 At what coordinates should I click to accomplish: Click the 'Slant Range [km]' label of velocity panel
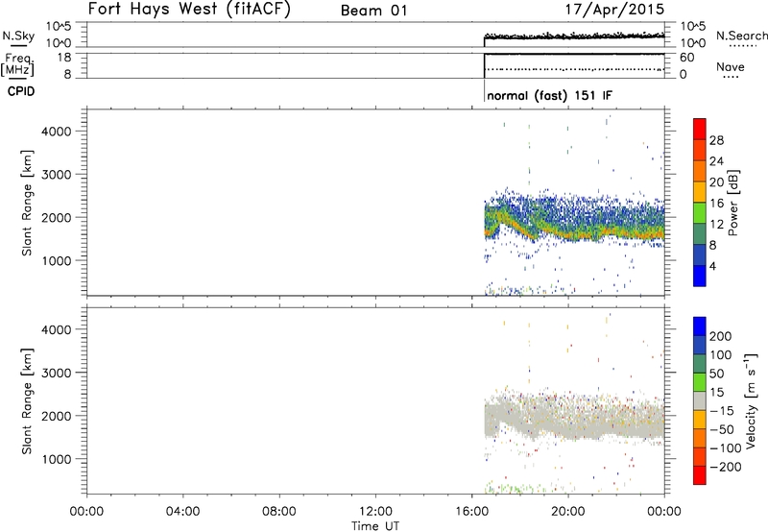[27, 401]
